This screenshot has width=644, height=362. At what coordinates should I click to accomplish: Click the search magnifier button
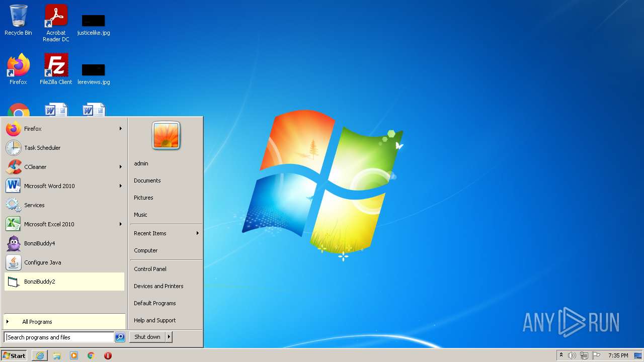(120, 337)
